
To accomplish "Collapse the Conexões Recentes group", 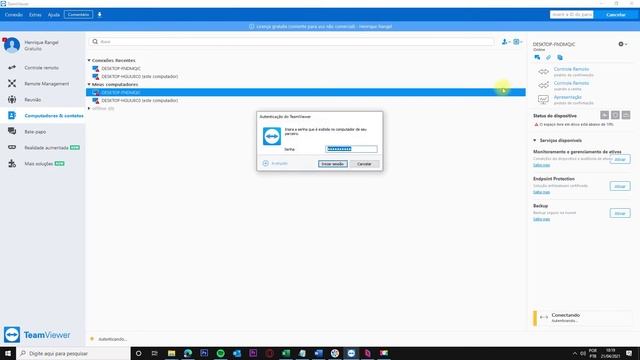I will tap(89, 60).
